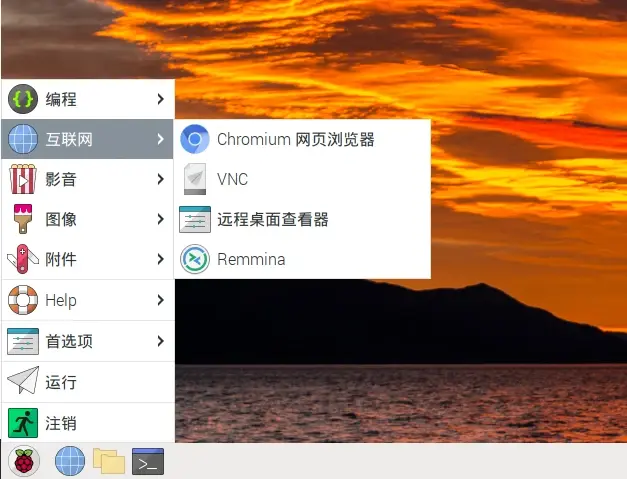
Task: Open the file manager folders icon in taskbar
Action: 109,461
